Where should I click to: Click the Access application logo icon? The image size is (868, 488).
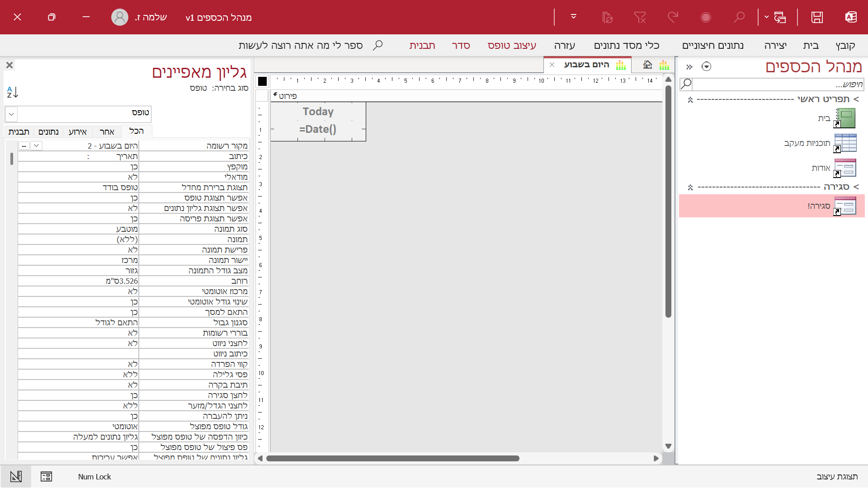(851, 17)
